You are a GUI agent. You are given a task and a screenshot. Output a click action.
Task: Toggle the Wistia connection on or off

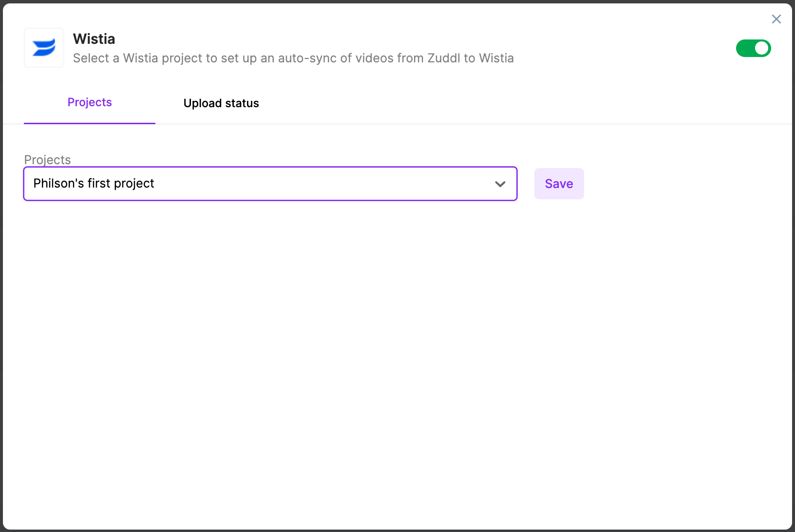(754, 48)
